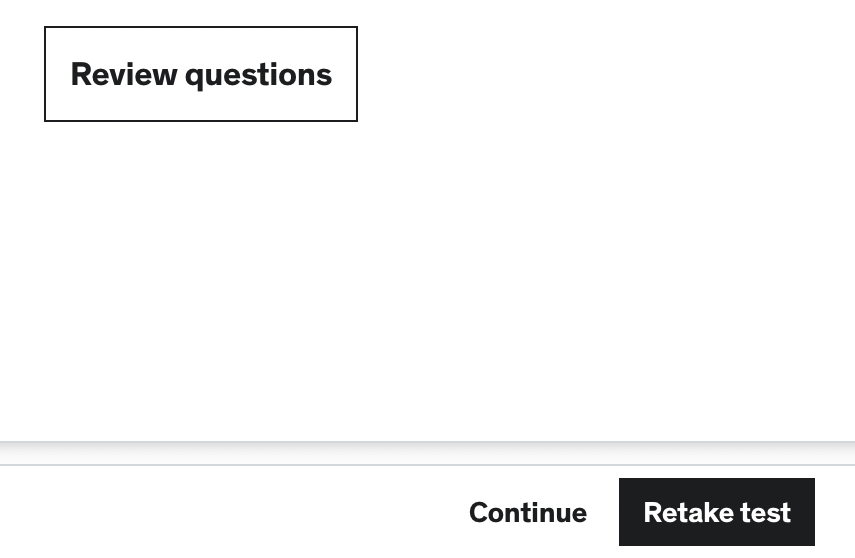
Task: Tap the Review questions label
Action: point(201,74)
